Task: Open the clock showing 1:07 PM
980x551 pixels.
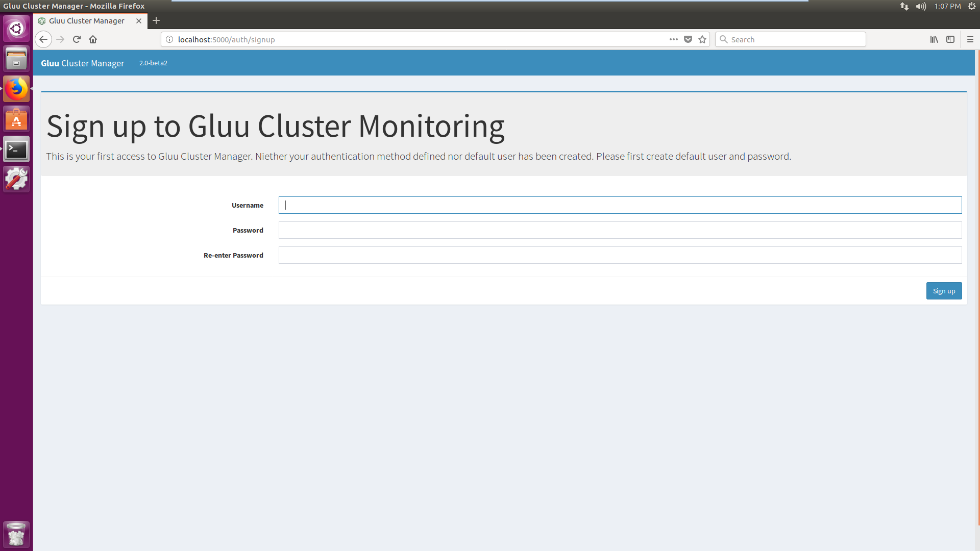Action: coord(947,6)
